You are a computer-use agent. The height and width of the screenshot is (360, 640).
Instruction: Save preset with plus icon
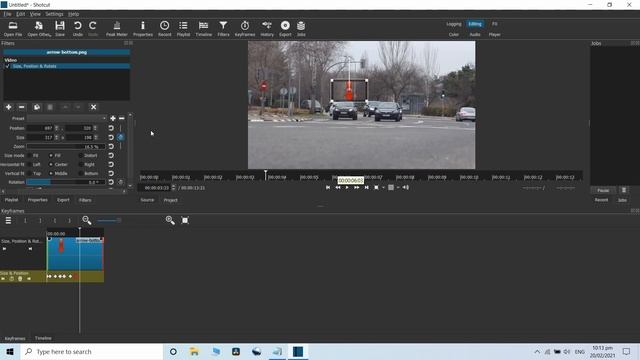click(113, 118)
